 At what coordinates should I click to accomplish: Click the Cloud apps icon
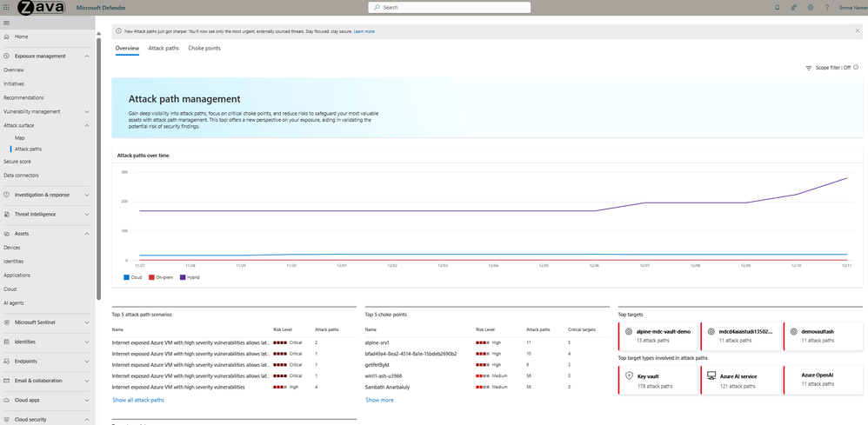tap(7, 400)
